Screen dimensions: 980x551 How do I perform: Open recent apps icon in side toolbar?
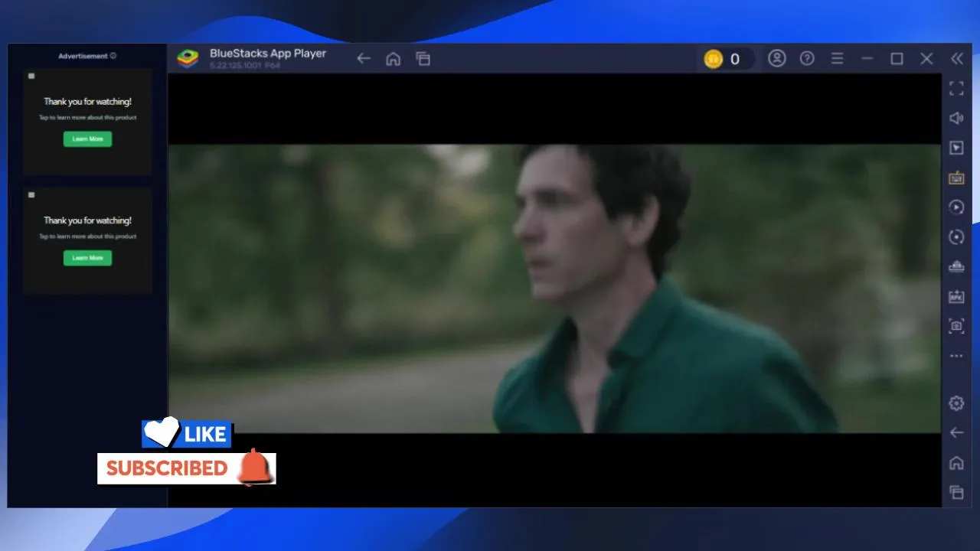click(956, 492)
